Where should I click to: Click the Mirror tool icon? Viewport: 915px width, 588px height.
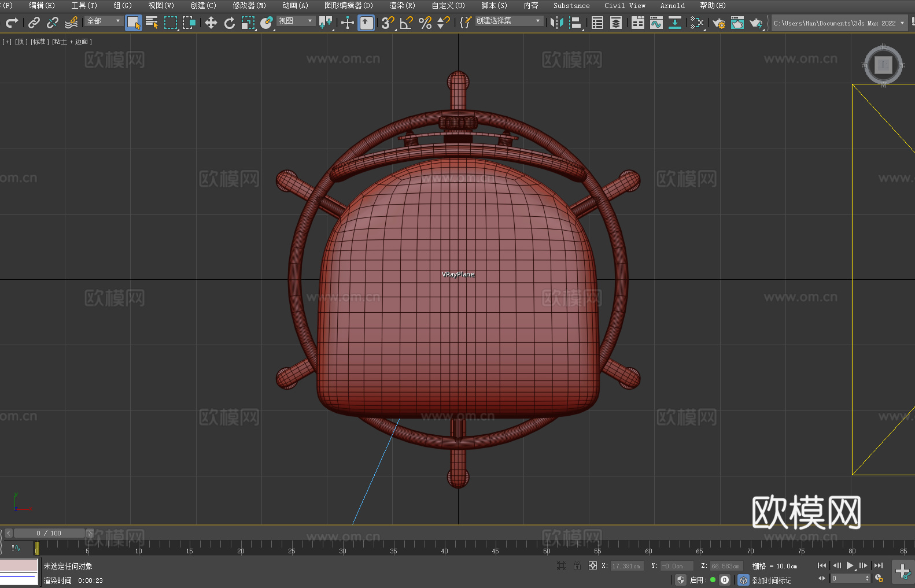coord(557,23)
